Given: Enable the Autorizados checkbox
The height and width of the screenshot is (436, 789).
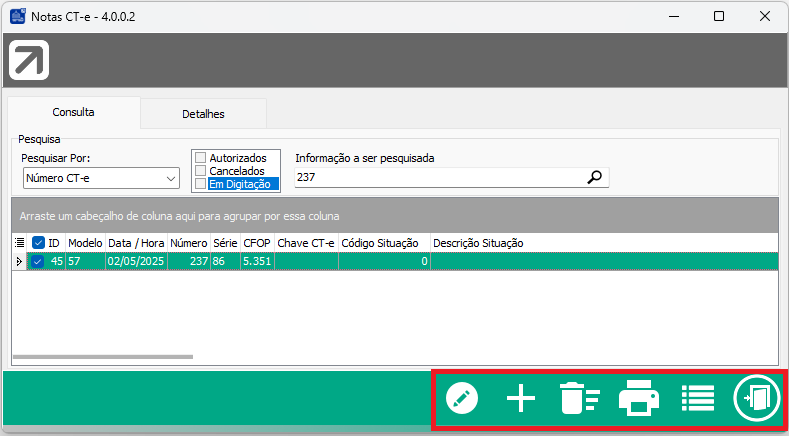Looking at the screenshot, I should (201, 158).
